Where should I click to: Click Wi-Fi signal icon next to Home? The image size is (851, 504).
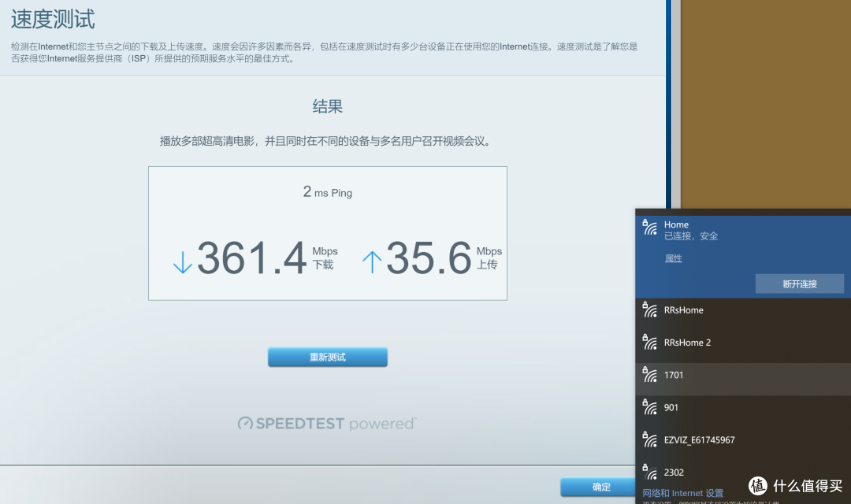pos(649,227)
